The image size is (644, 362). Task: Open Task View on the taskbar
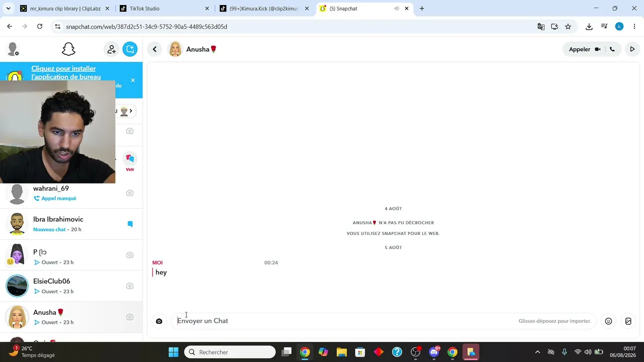[x=286, y=352]
